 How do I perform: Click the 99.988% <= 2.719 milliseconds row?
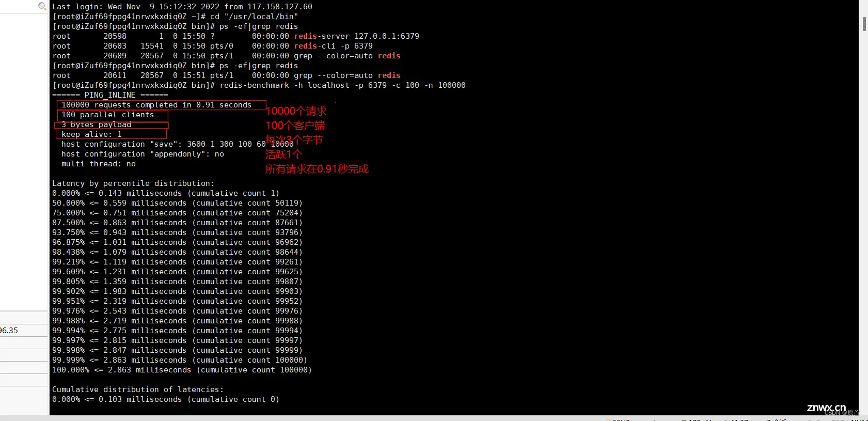178,321
